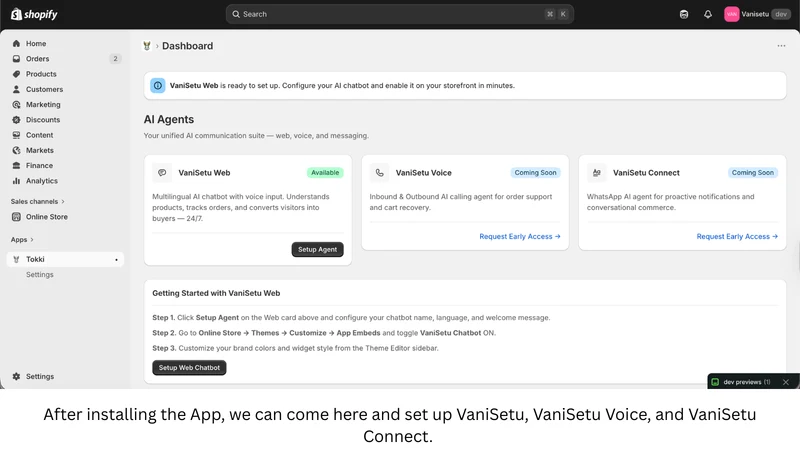Open the Analytics bar chart icon
800x450 pixels.
click(16, 181)
